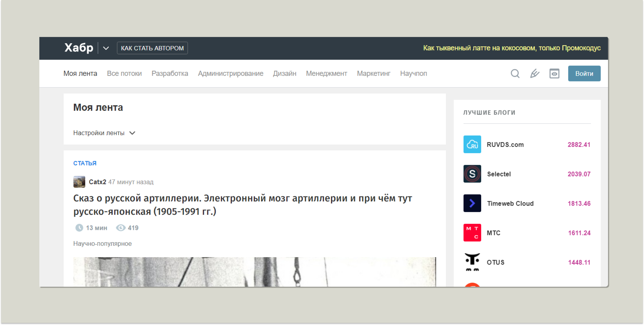Open Все потоки tab

[124, 73]
